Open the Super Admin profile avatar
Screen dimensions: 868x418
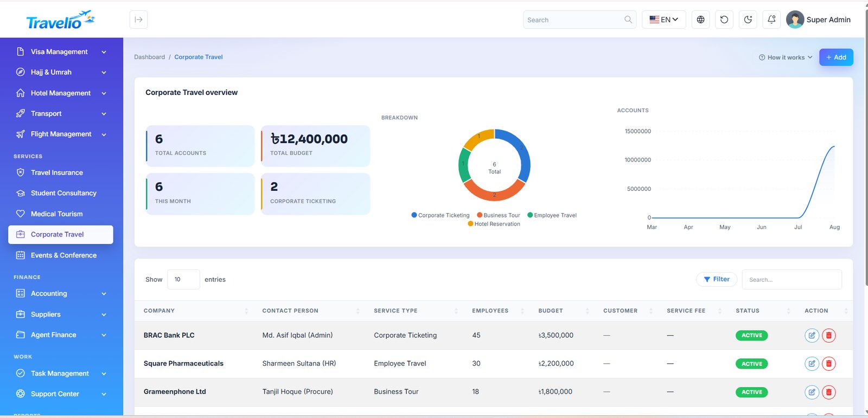pos(795,20)
